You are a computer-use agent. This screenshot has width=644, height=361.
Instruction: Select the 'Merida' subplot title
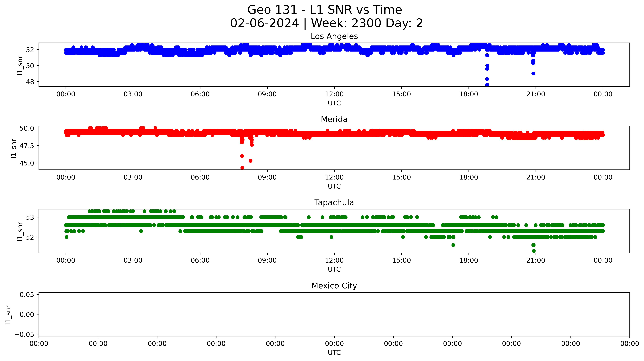click(x=334, y=119)
